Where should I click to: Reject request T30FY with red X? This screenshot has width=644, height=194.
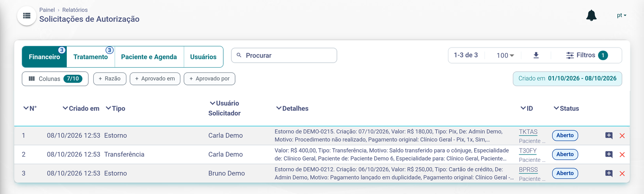622,155
